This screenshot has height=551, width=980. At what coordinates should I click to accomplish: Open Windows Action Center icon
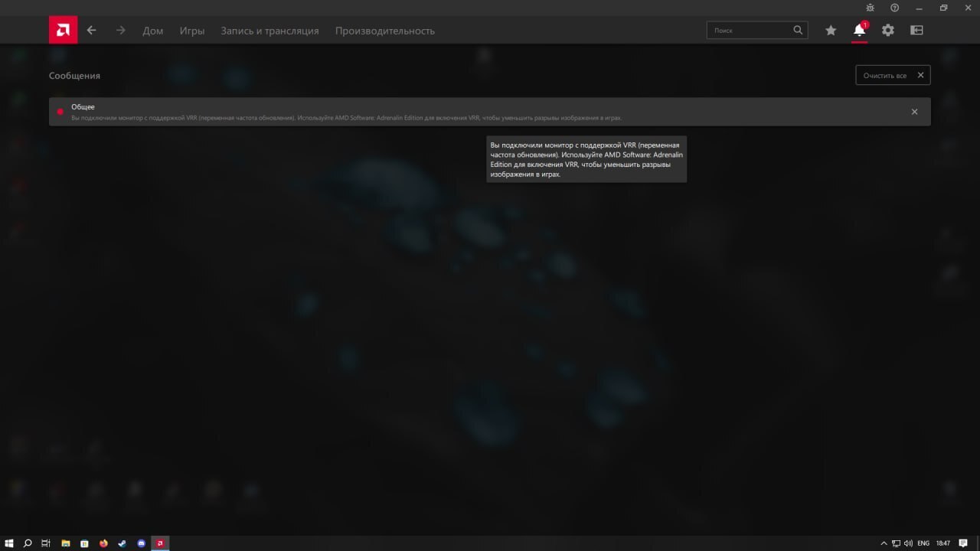point(963,543)
